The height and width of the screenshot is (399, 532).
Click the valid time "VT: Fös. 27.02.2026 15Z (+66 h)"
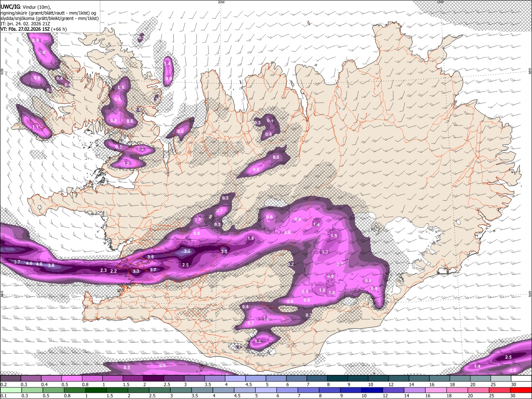[x=34, y=29]
